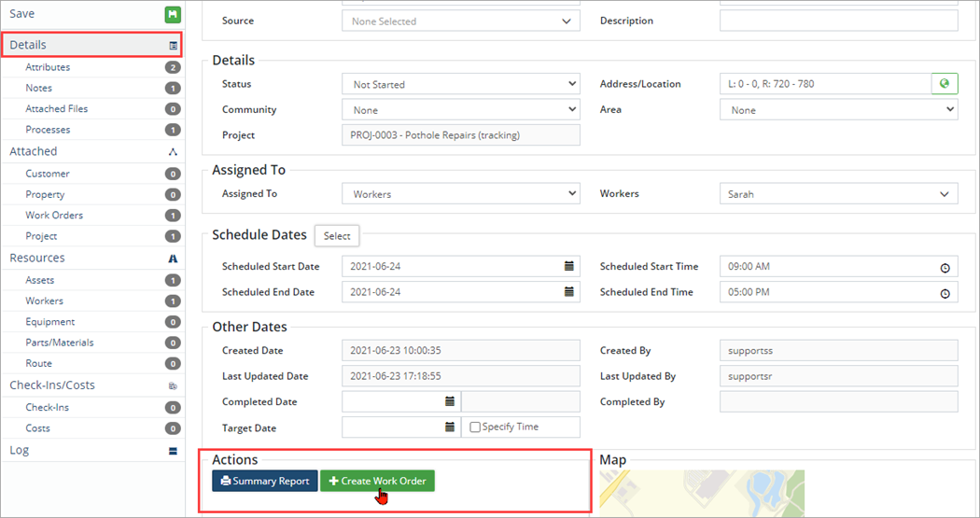Click the Resources section road icon
980x518 pixels.
(x=173, y=259)
